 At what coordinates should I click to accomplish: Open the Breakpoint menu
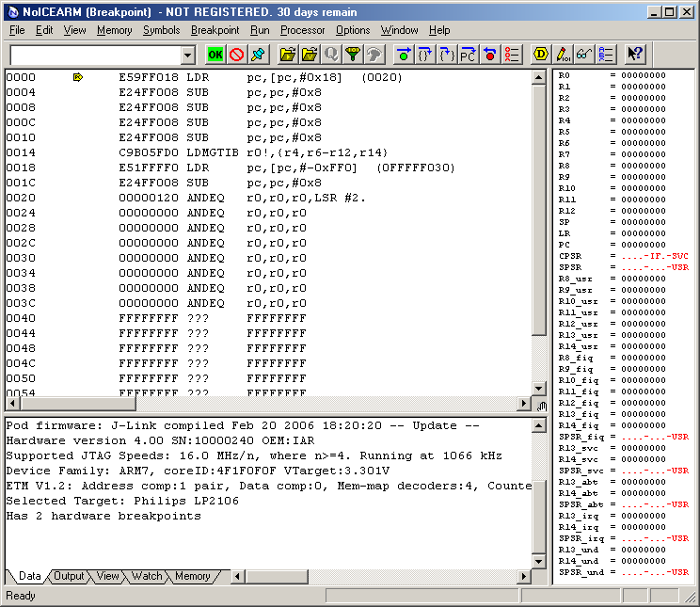(x=215, y=30)
